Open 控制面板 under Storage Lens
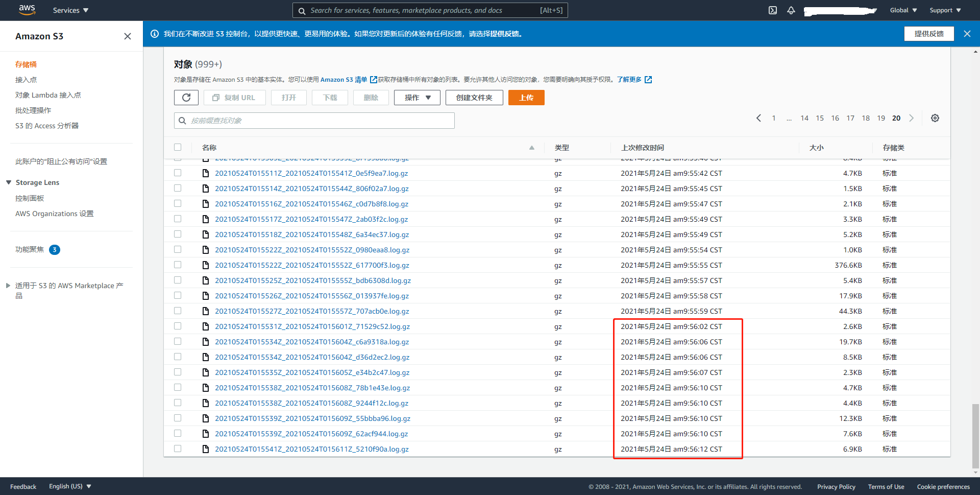 [30, 198]
